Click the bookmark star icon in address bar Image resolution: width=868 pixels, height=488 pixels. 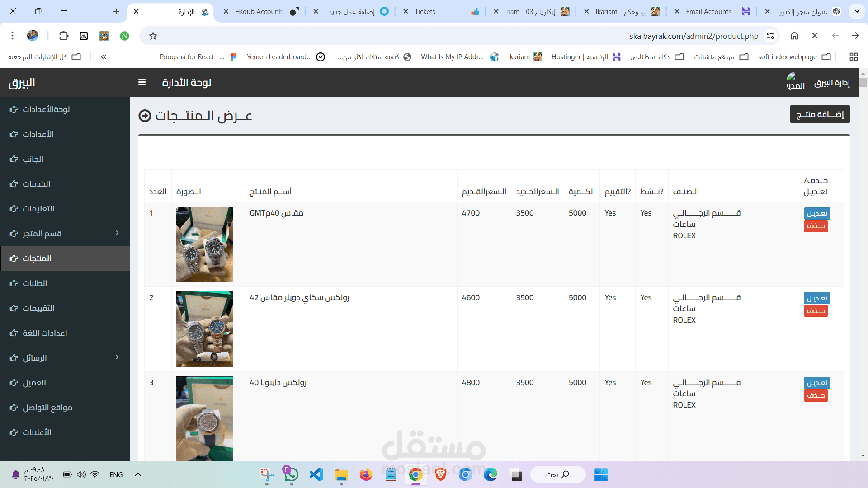pyautogui.click(x=153, y=36)
